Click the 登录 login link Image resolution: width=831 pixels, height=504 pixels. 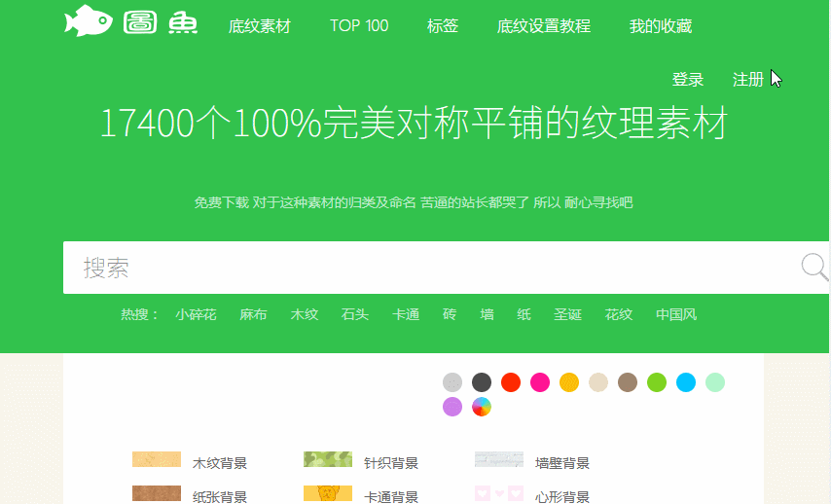688,80
